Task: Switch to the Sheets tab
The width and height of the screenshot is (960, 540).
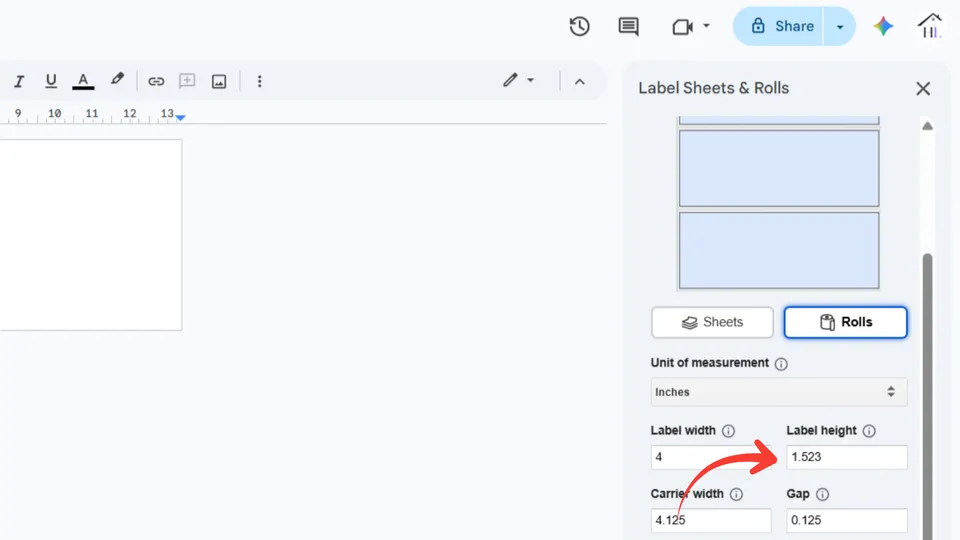Action: click(x=713, y=322)
